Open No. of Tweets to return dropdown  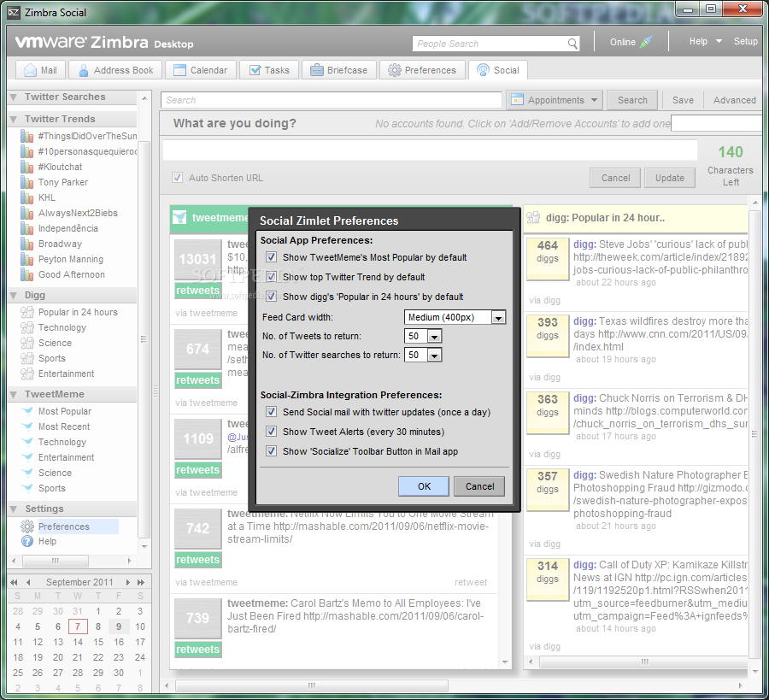click(x=435, y=337)
